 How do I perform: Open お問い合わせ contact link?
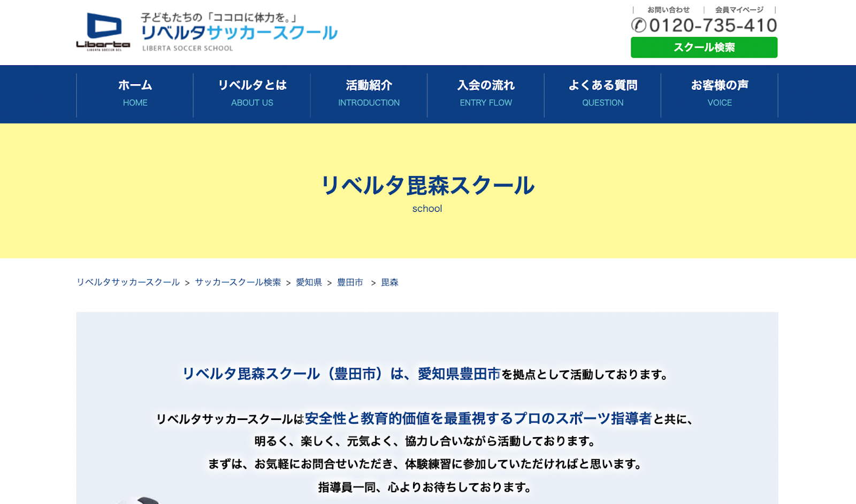pyautogui.click(x=668, y=10)
